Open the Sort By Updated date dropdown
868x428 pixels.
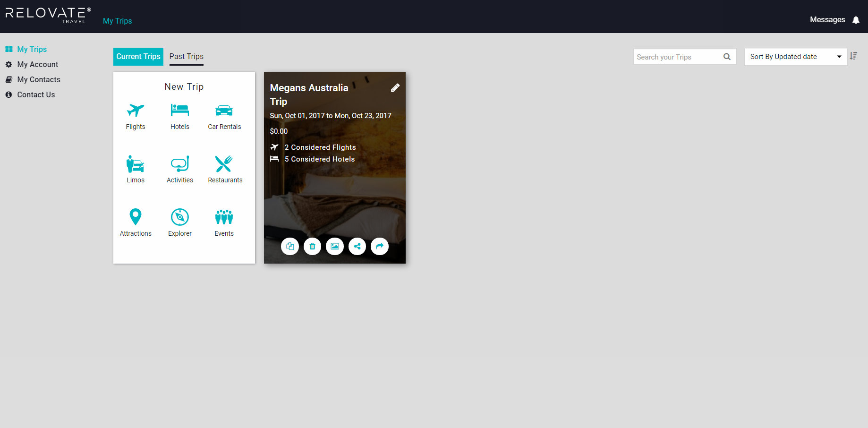(796, 57)
